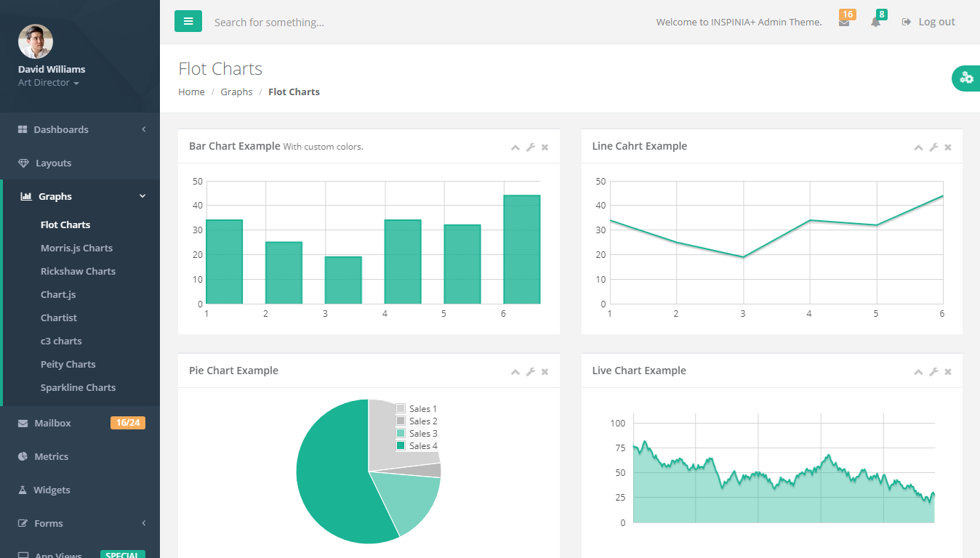Click the Metrics pie icon in sidebar

(23, 456)
